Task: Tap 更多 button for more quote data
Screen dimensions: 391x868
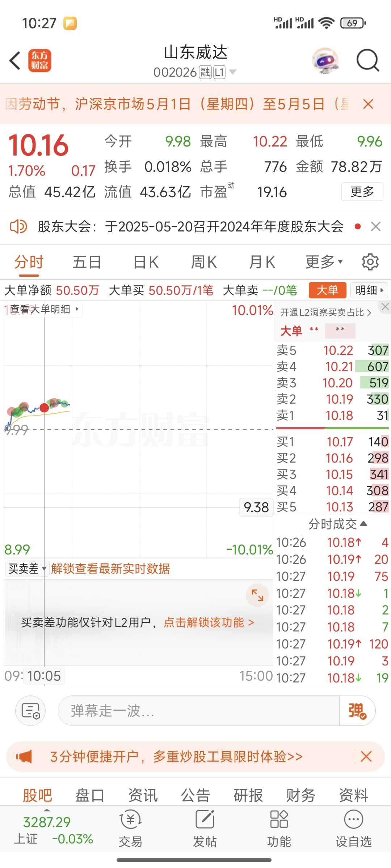Action: [x=362, y=192]
